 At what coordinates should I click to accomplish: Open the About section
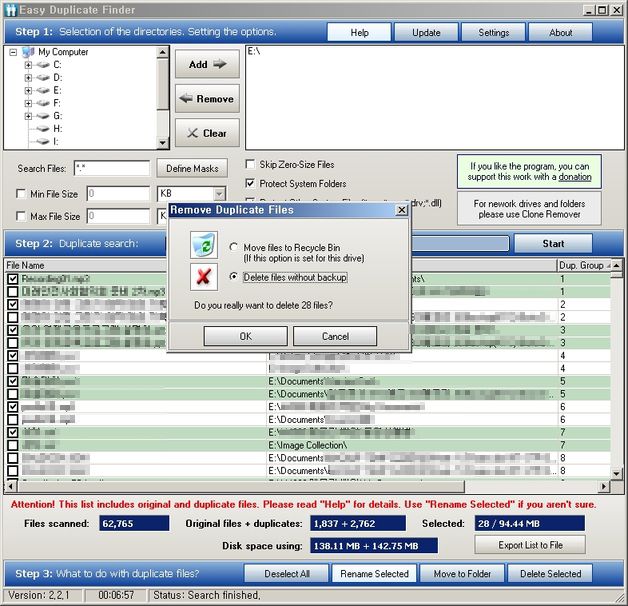tap(560, 32)
